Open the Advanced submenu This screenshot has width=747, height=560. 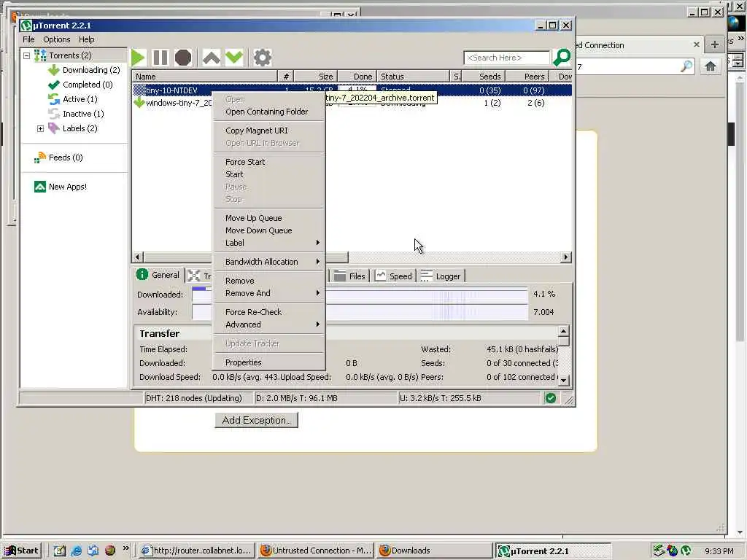(x=269, y=324)
